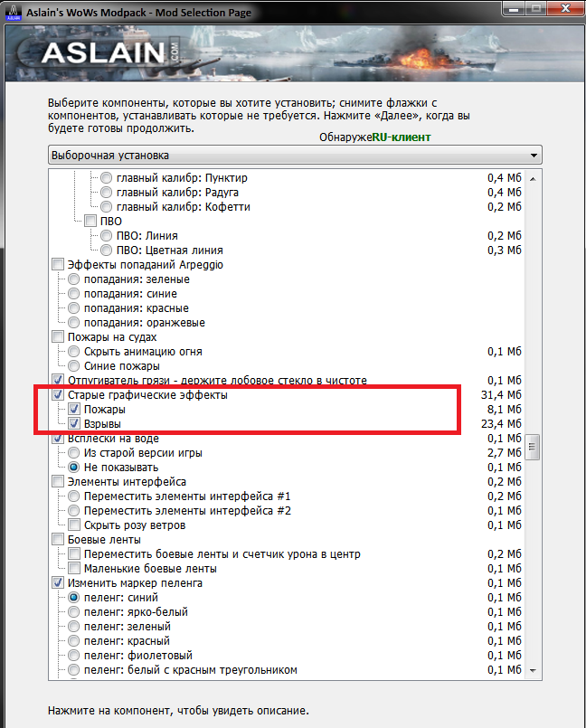Click the RU-клиент detected label
This screenshot has width=586, height=728.
(402, 137)
